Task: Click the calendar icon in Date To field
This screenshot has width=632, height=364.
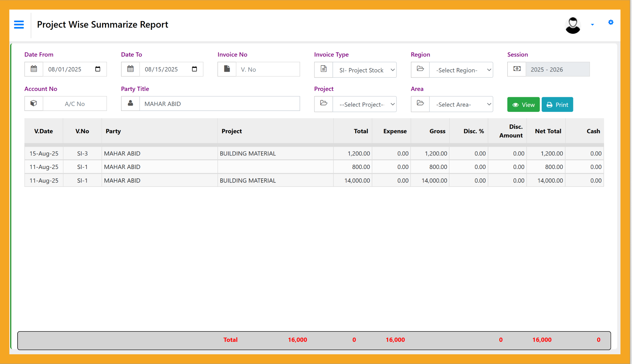Action: 130,69
